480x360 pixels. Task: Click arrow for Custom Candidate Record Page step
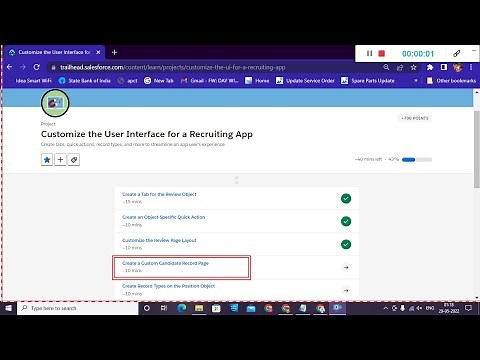point(346,267)
